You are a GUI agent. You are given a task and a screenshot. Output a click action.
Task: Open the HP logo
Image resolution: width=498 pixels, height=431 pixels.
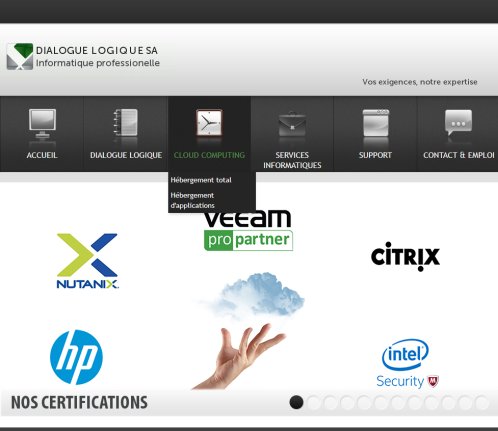tap(76, 357)
